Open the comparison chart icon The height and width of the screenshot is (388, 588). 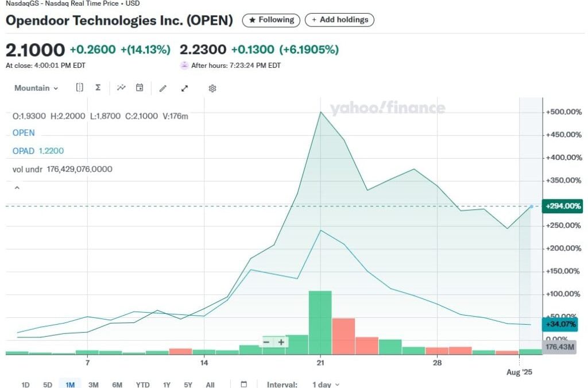[x=121, y=88]
